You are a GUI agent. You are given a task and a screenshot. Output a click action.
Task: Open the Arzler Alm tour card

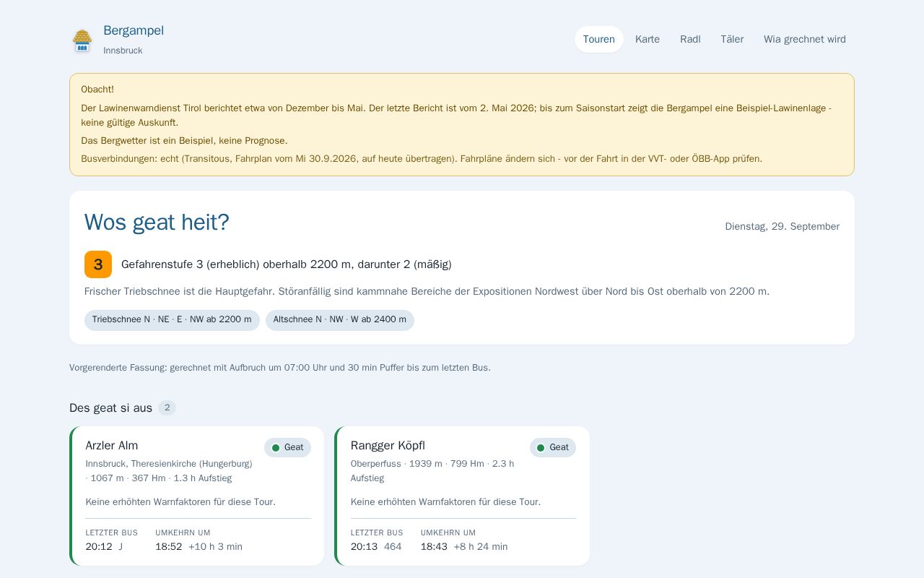197,496
